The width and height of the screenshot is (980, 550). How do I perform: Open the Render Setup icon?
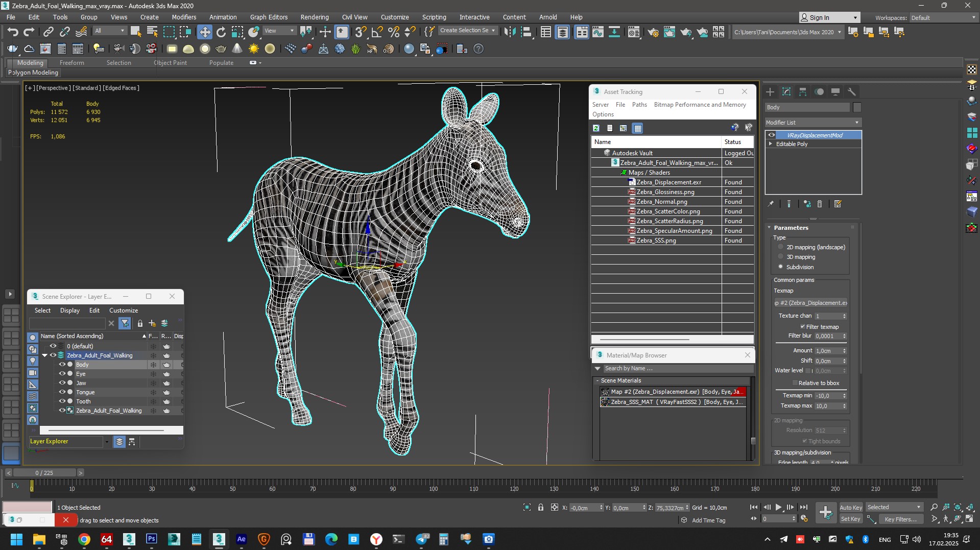(653, 32)
